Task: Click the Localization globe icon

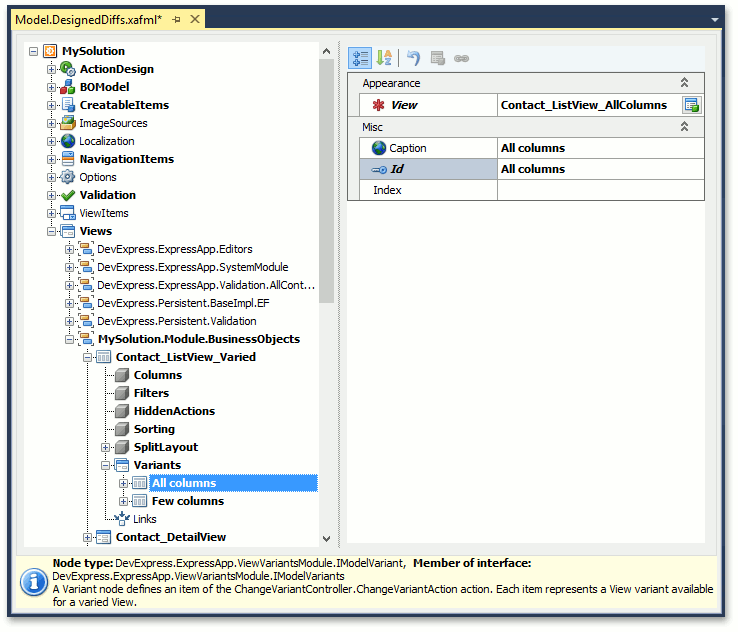Action: click(x=68, y=141)
